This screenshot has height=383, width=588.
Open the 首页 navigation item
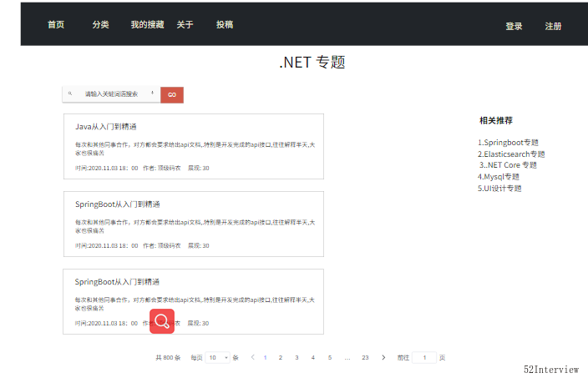pyautogui.click(x=56, y=25)
